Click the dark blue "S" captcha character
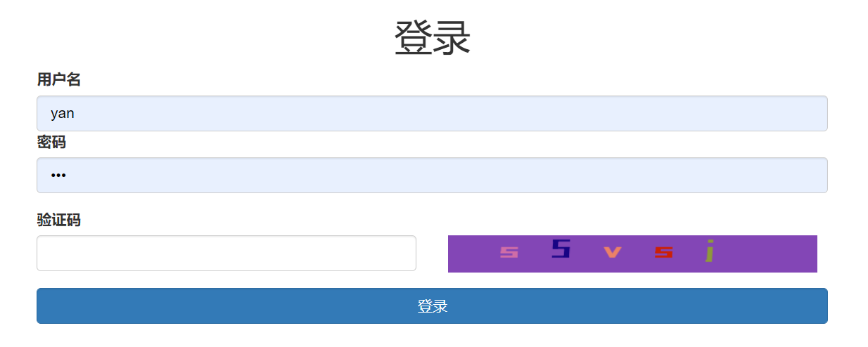This screenshot has height=347, width=868. coord(561,249)
